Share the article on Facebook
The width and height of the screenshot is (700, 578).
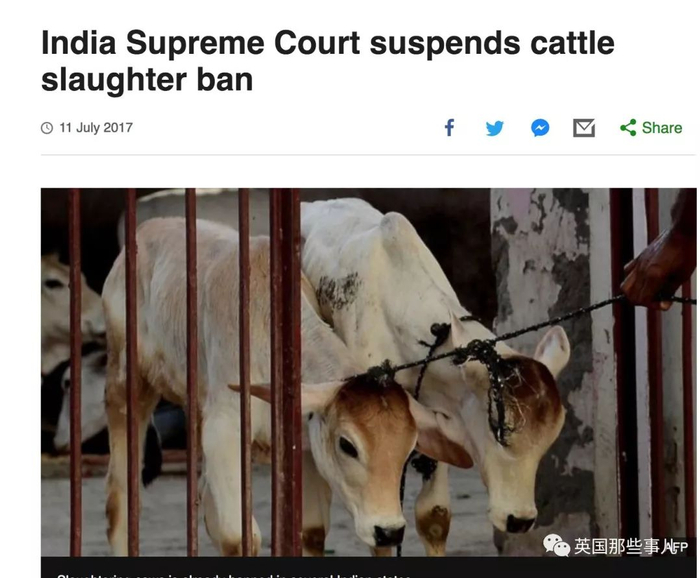pyautogui.click(x=450, y=128)
